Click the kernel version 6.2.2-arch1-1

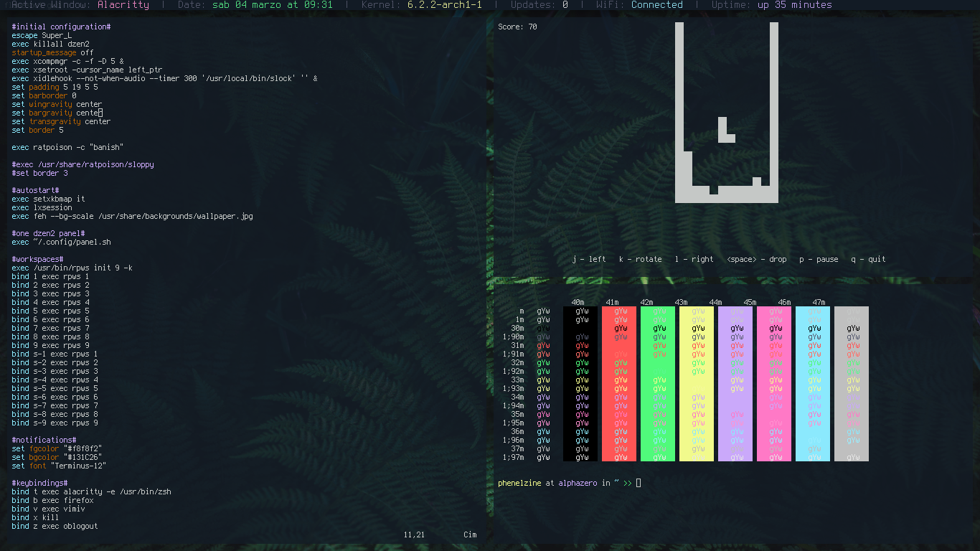[x=445, y=5]
